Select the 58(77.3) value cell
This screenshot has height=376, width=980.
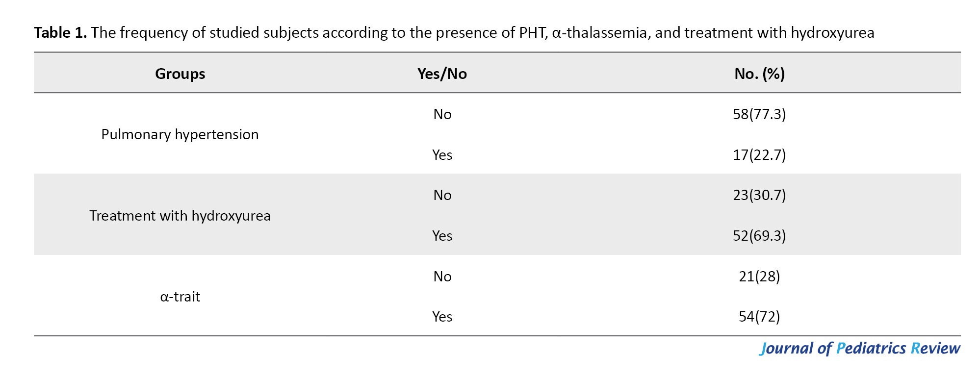(x=759, y=114)
